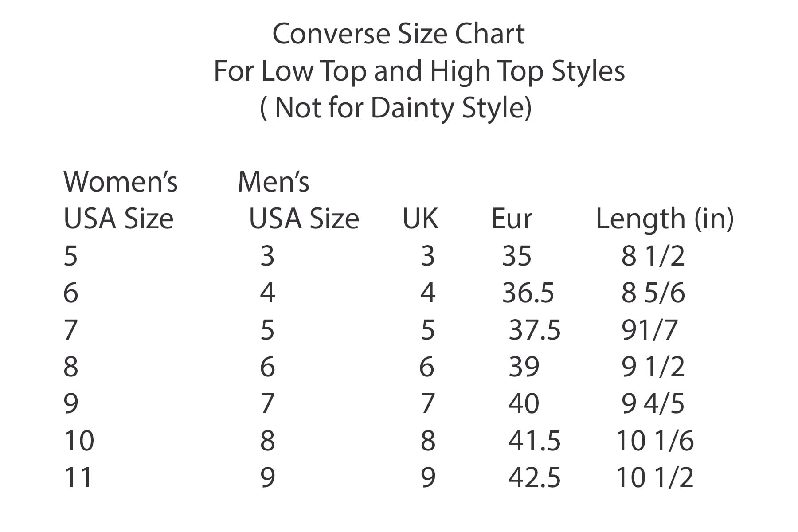Click the length value 9 4/5

tap(653, 404)
